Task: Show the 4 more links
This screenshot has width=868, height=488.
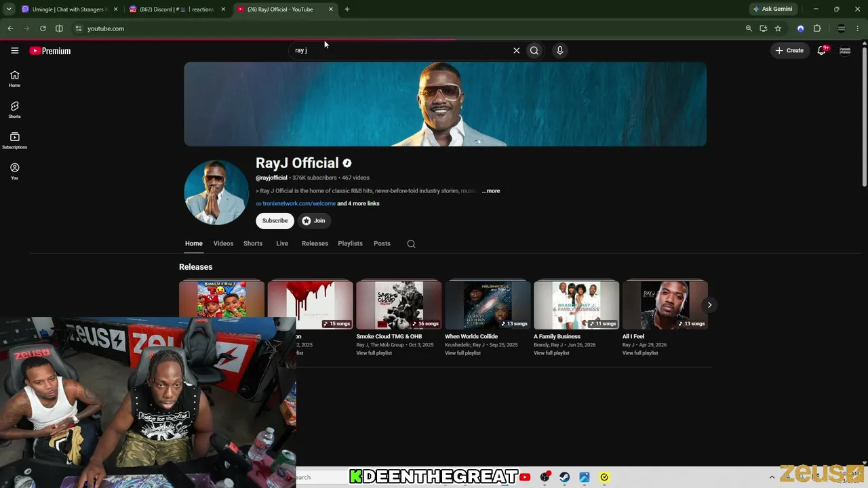Action: click(x=358, y=203)
